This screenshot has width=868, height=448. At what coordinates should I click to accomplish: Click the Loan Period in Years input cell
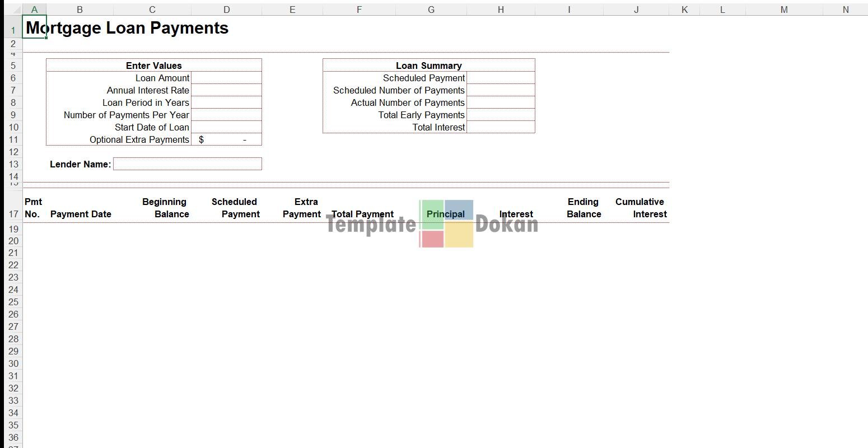pyautogui.click(x=226, y=102)
